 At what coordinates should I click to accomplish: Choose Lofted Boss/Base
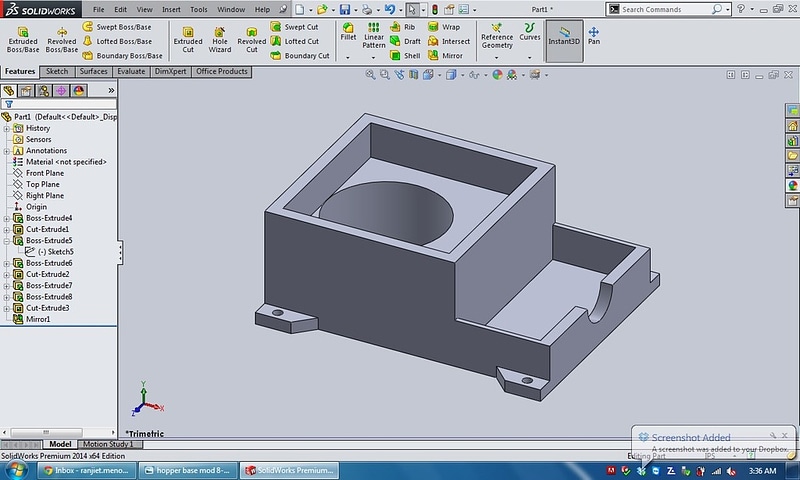[117, 41]
